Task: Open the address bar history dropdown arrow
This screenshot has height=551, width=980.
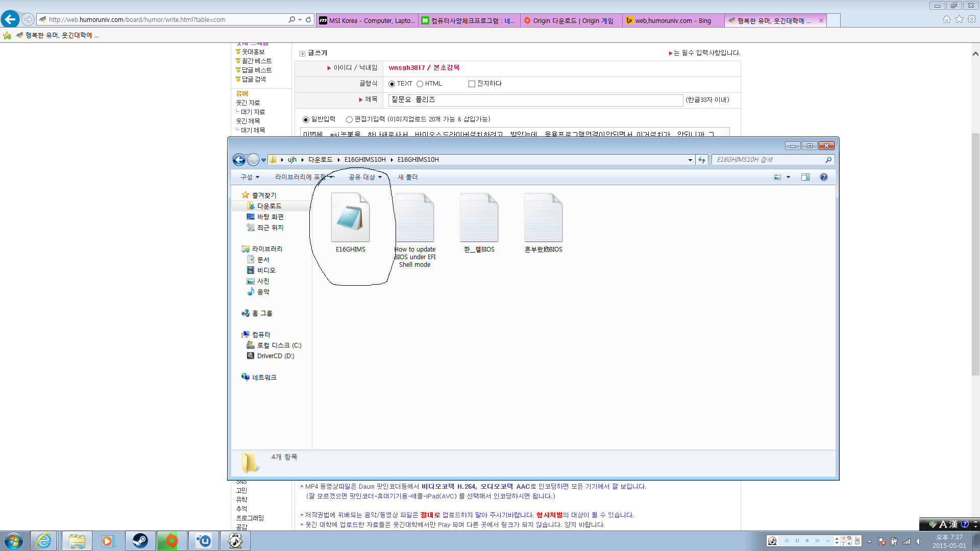Action: pyautogui.click(x=690, y=160)
